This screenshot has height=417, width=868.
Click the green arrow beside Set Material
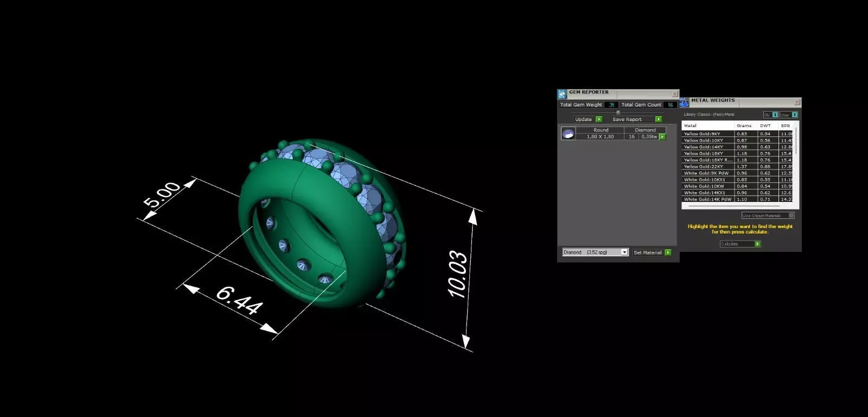click(668, 252)
